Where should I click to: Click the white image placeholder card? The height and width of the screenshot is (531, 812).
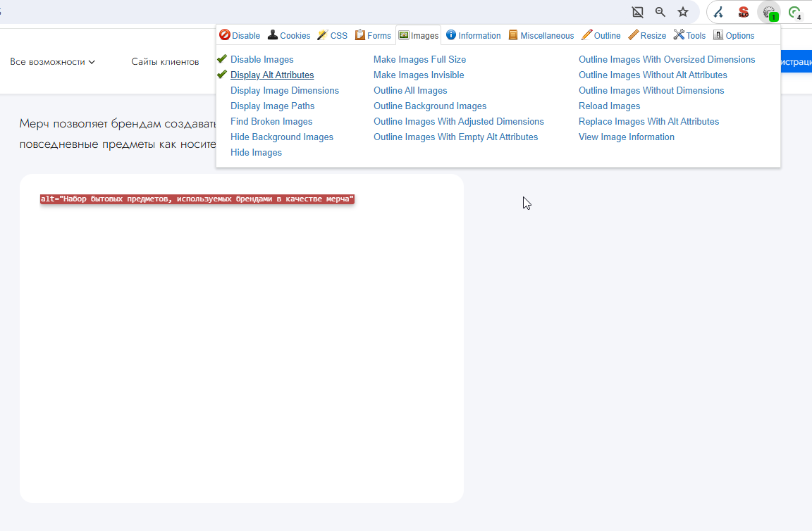click(x=241, y=339)
